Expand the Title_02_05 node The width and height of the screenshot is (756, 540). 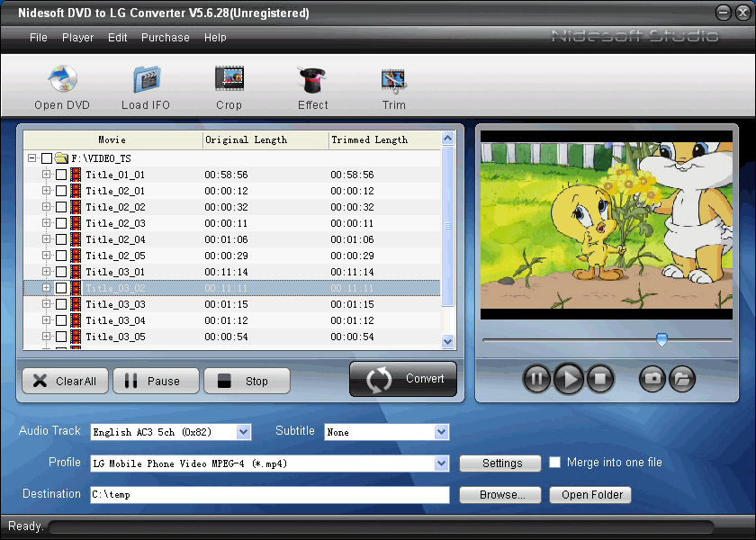pyautogui.click(x=46, y=255)
